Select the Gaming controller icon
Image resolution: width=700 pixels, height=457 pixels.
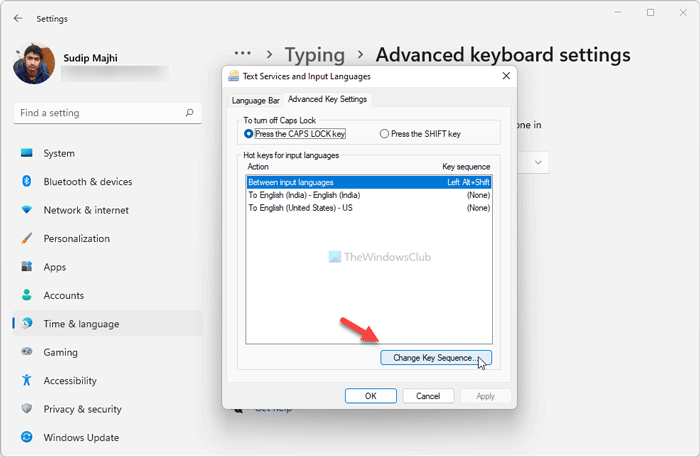(x=26, y=352)
